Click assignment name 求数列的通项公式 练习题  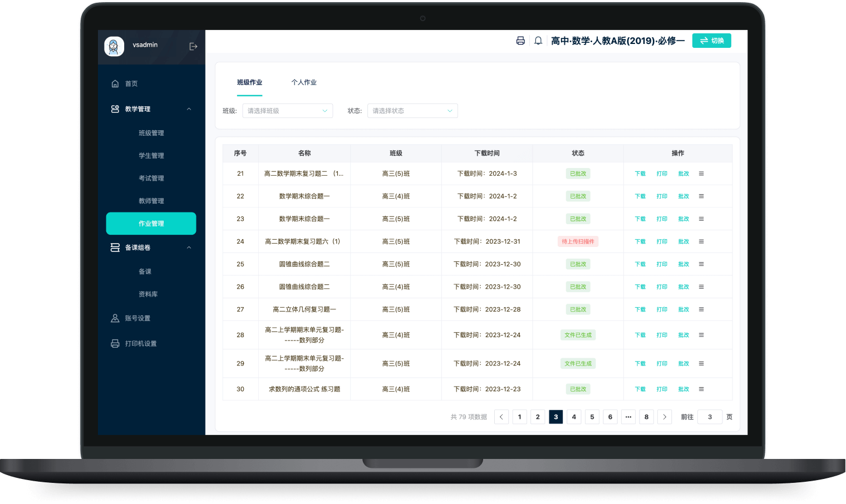tap(304, 389)
